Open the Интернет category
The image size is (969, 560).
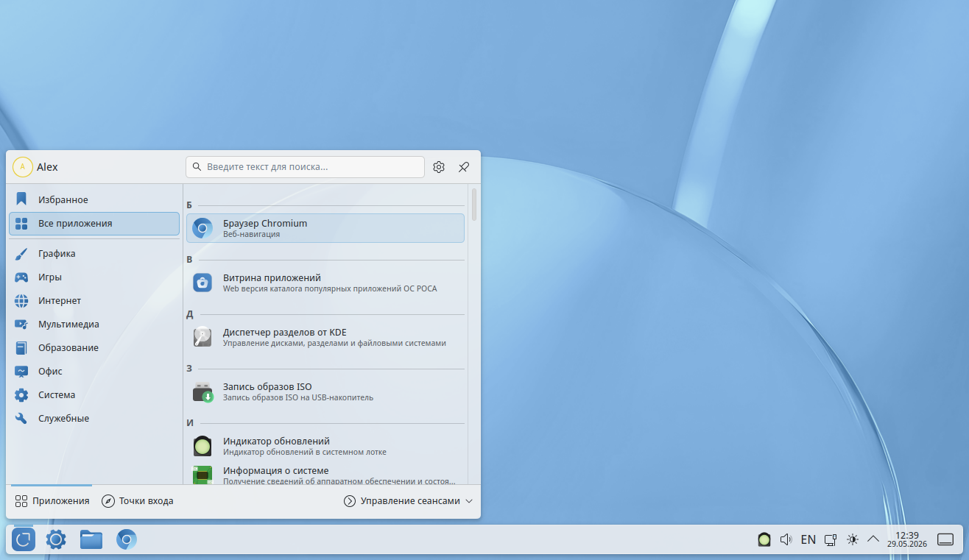(94, 301)
